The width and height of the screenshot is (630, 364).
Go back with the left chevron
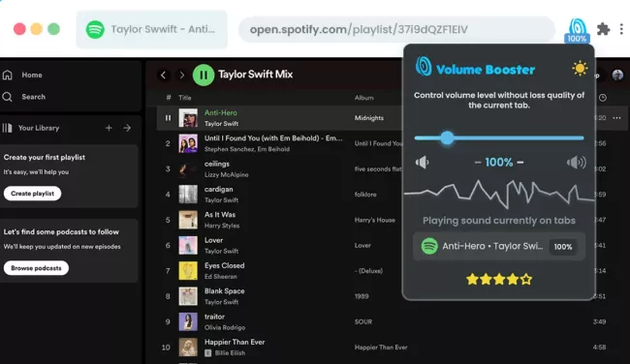[x=163, y=76]
